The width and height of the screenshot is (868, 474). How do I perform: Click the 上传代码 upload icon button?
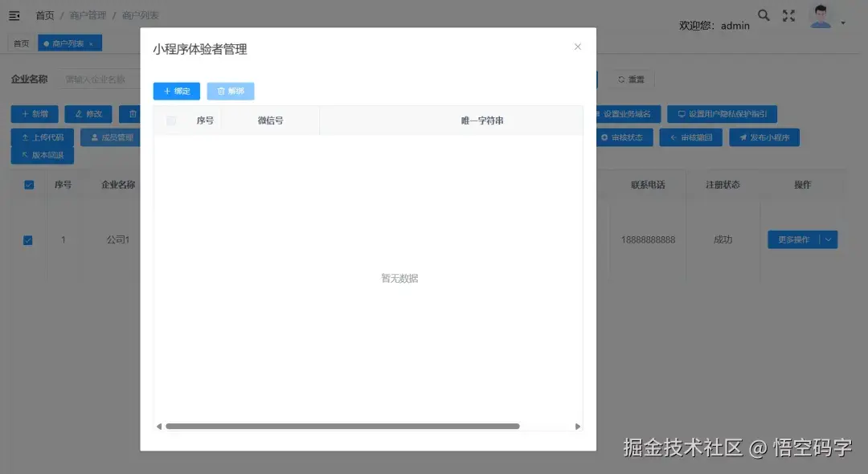pos(42,137)
